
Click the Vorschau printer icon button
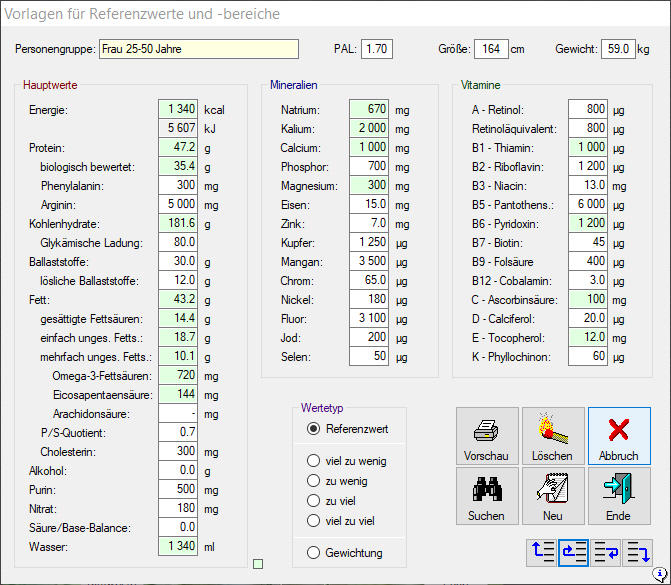pos(487,437)
